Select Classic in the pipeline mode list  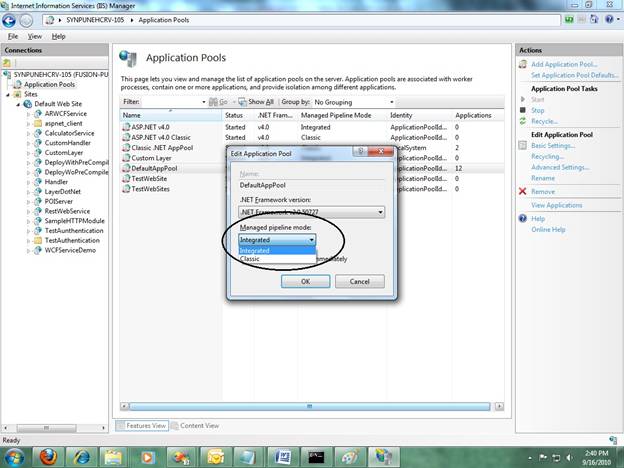[277, 259]
